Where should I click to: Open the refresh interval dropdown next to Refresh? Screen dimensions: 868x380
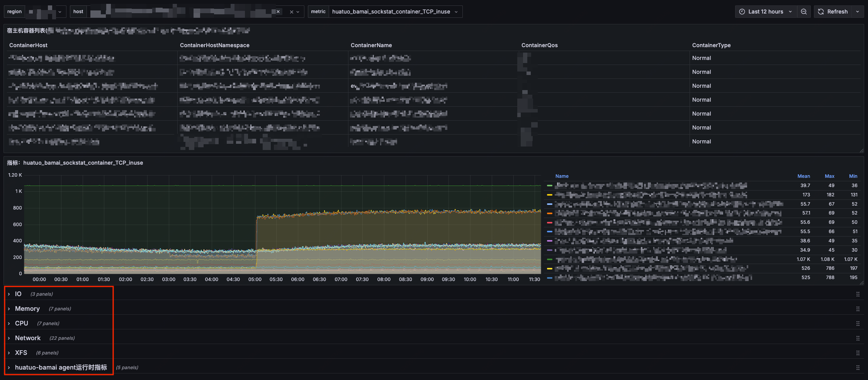(858, 12)
